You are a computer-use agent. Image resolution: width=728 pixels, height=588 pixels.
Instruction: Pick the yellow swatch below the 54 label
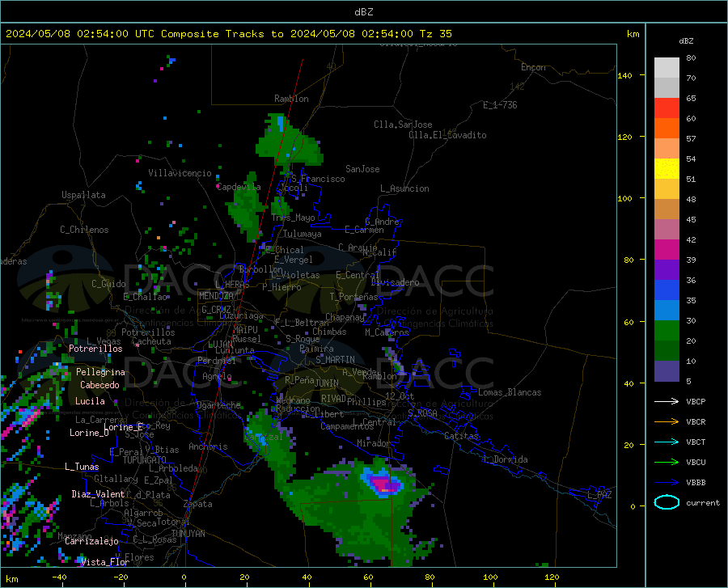pyautogui.click(x=667, y=169)
